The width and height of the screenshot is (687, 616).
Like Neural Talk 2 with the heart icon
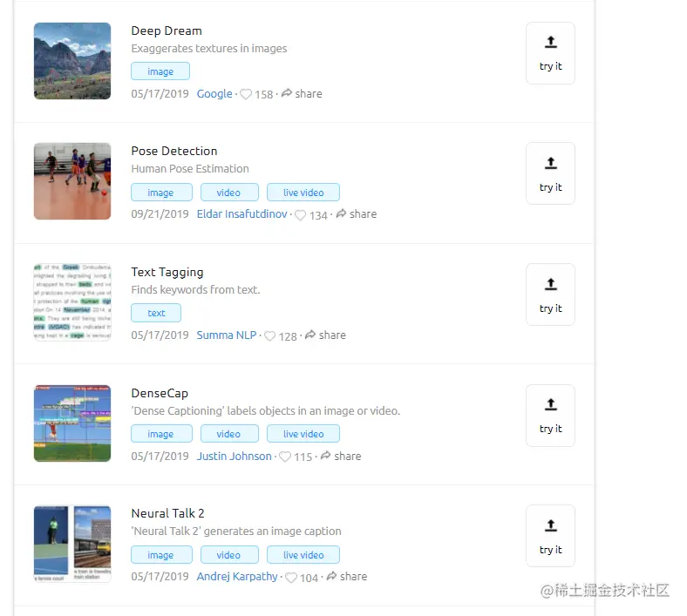(291, 578)
